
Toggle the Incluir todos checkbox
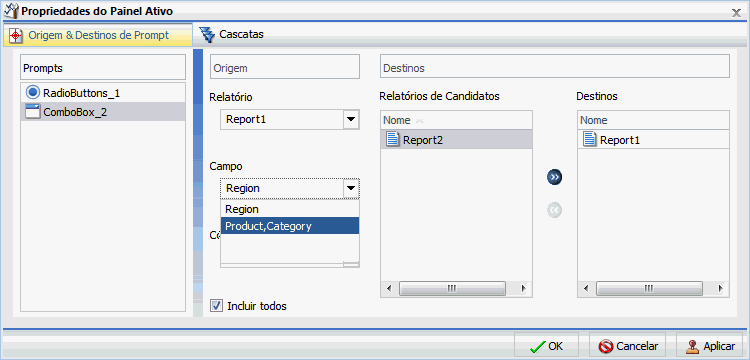[x=217, y=305]
